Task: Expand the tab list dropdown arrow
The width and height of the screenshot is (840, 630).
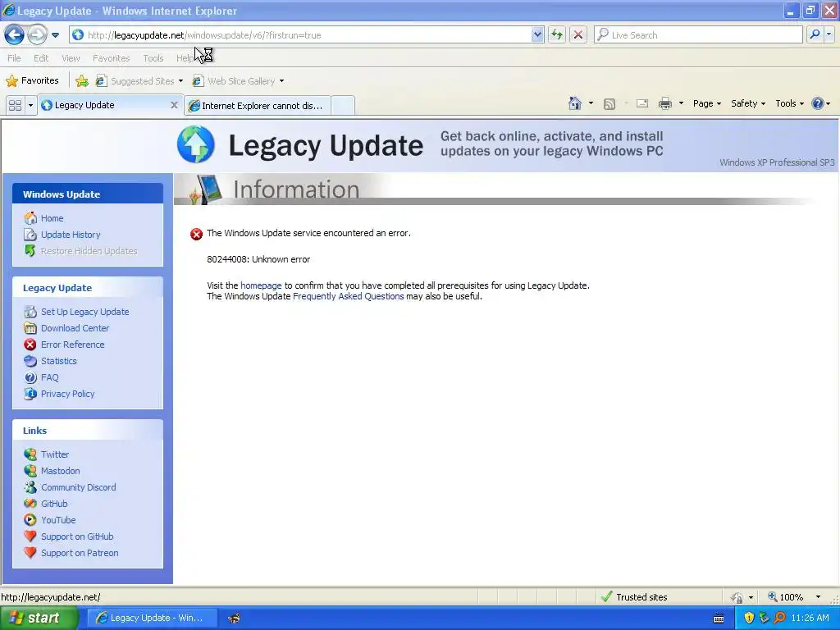Action: point(30,105)
